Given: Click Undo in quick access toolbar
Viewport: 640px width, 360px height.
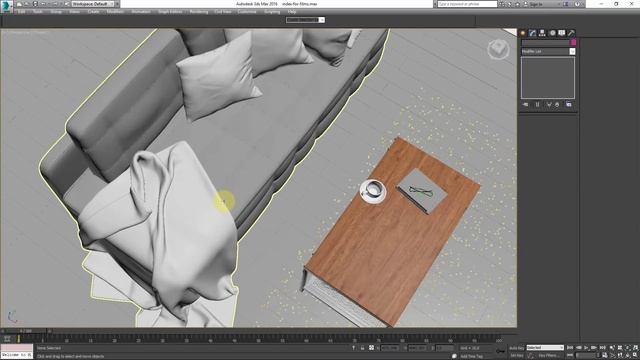Looking at the screenshot, I should point(43,4).
